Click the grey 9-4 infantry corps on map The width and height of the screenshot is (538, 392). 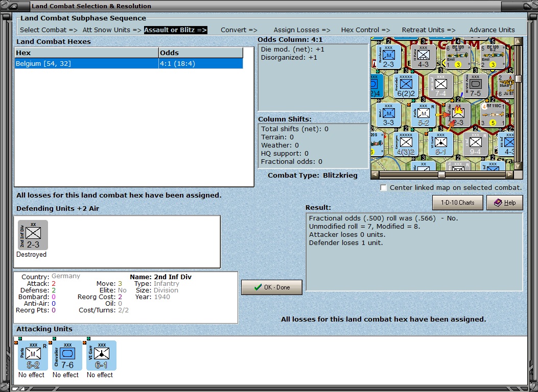475,144
